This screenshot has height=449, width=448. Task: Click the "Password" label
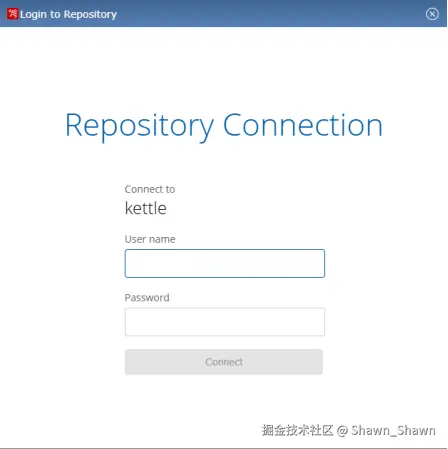pos(147,298)
